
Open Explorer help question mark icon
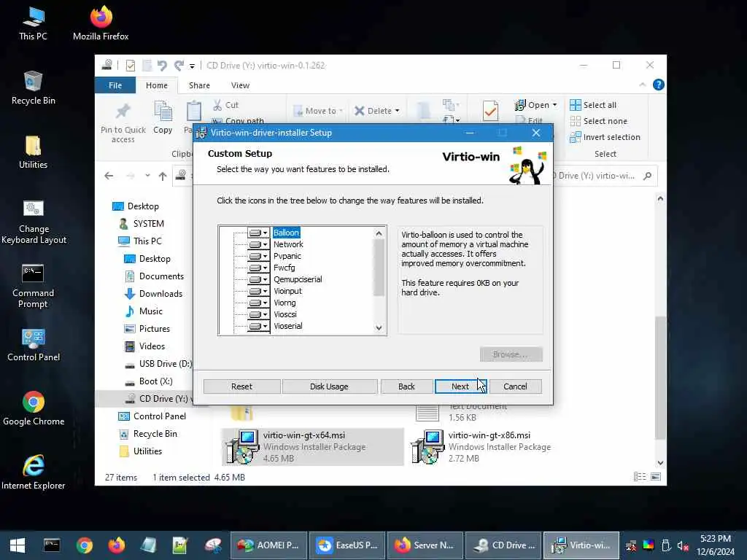[659, 85]
